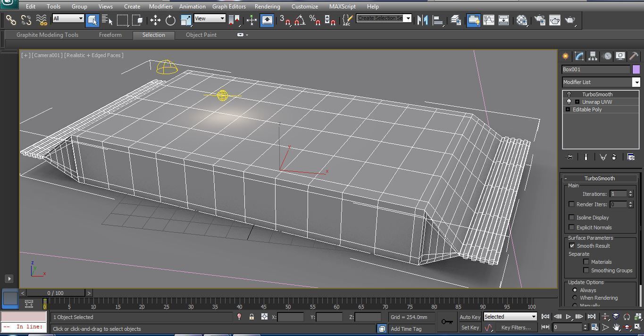Toggle the Graphite Modeling Tools ribbon
Viewport: 644px width, 336px height.
pos(473,20)
